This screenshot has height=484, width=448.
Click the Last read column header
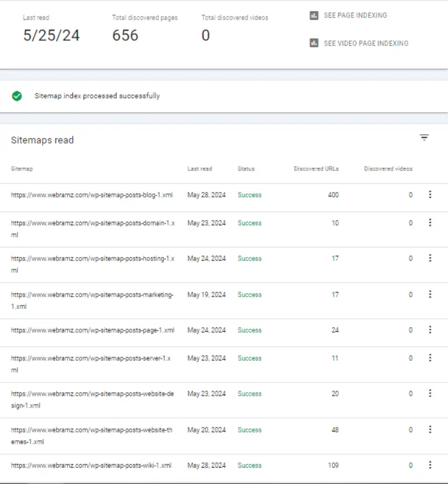point(200,169)
